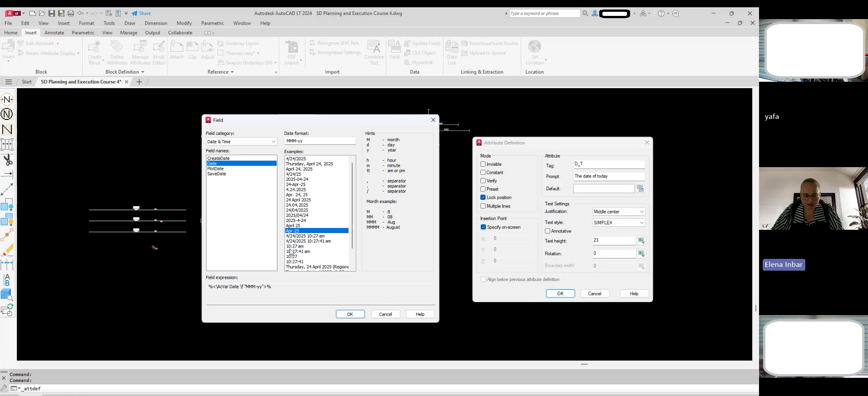
Task: Open the Dimension menu
Action: tap(156, 23)
